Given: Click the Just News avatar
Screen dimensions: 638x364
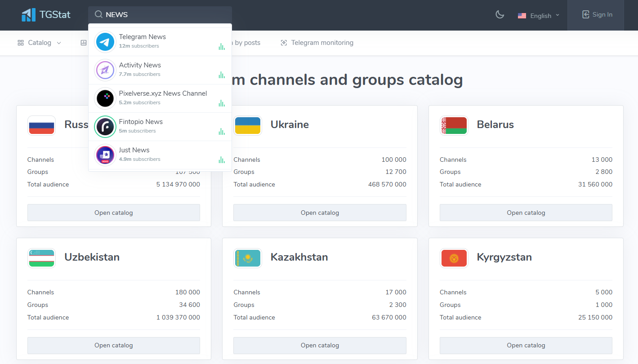Looking at the screenshot, I should 105,155.
